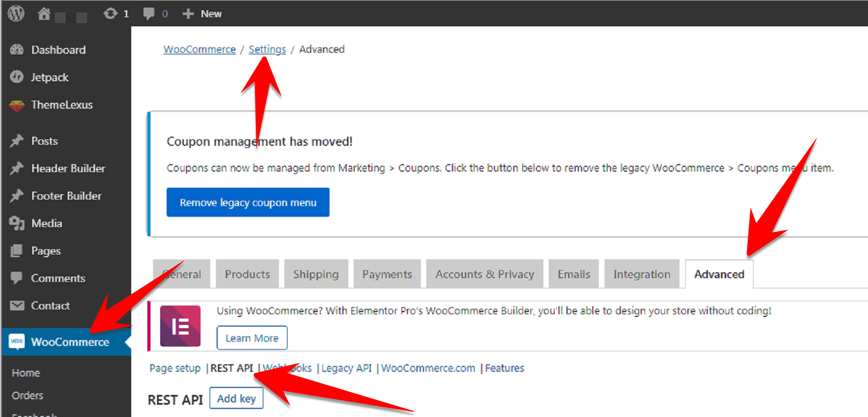The width and height of the screenshot is (868, 417).
Task: Visit site via the home icon
Action: [x=44, y=13]
